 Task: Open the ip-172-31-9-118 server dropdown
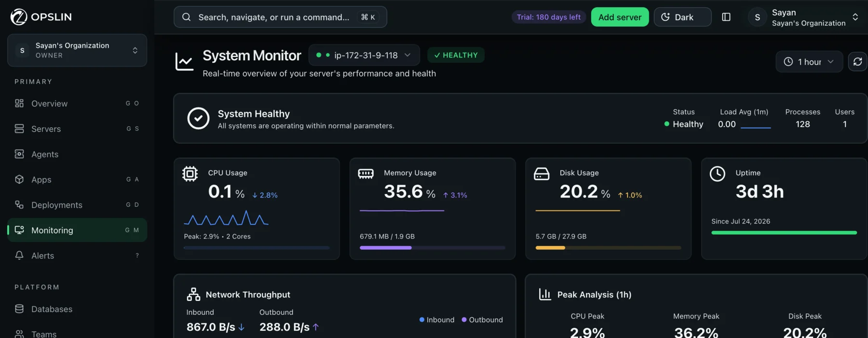point(364,55)
